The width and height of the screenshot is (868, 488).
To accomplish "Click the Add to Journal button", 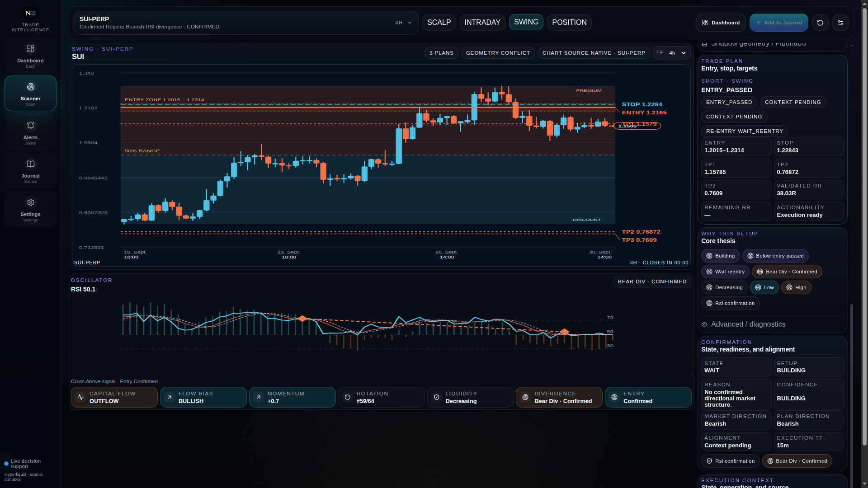I will (x=778, y=23).
